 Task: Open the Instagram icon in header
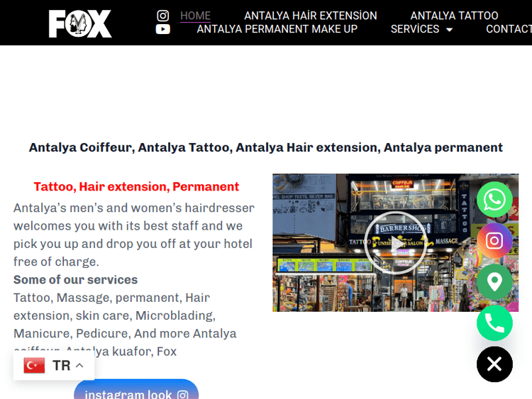tap(163, 16)
